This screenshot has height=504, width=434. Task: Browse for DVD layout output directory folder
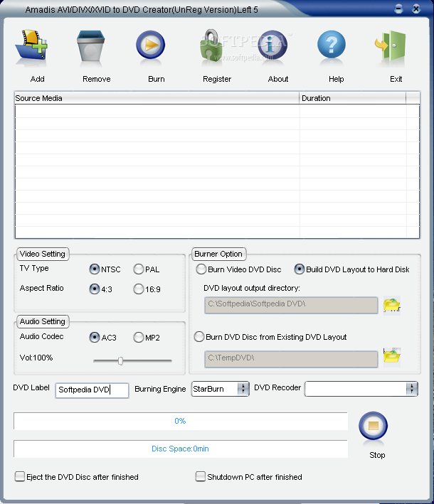click(391, 305)
